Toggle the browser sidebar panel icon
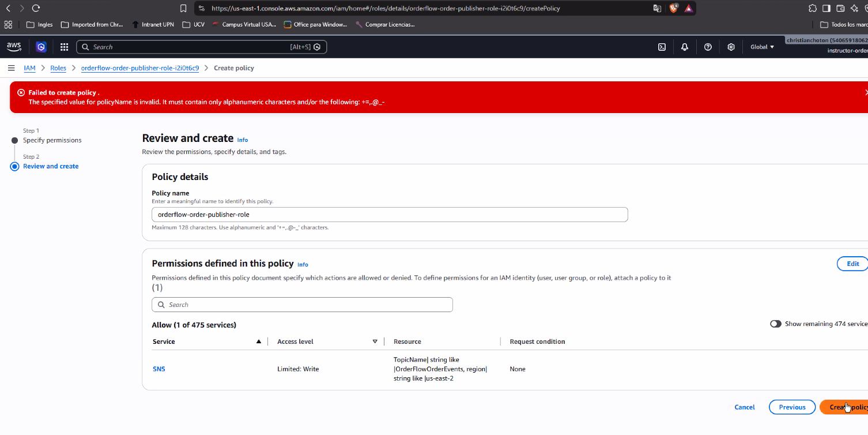This screenshot has height=435, width=868. coord(826,9)
